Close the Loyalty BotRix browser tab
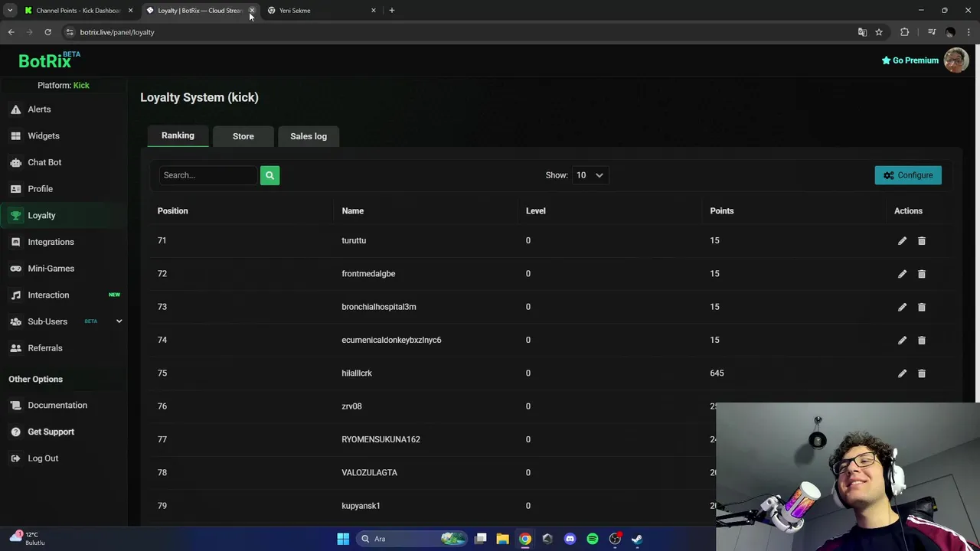The image size is (980, 551). point(252,11)
